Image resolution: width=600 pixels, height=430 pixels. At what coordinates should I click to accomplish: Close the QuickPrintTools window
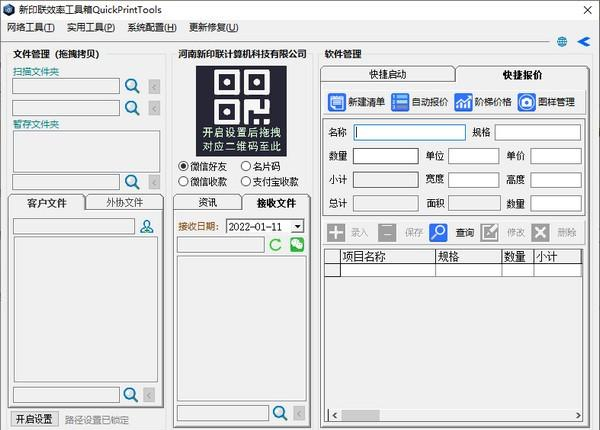[587, 10]
